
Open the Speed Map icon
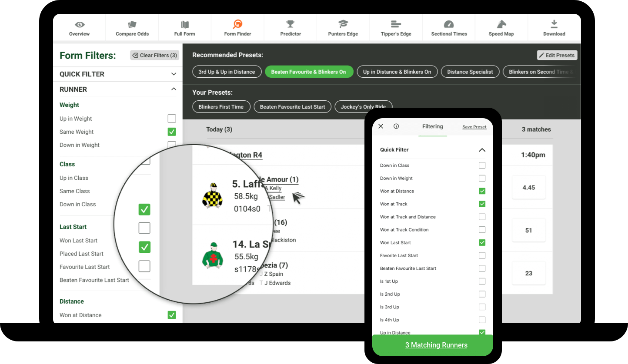point(501,24)
